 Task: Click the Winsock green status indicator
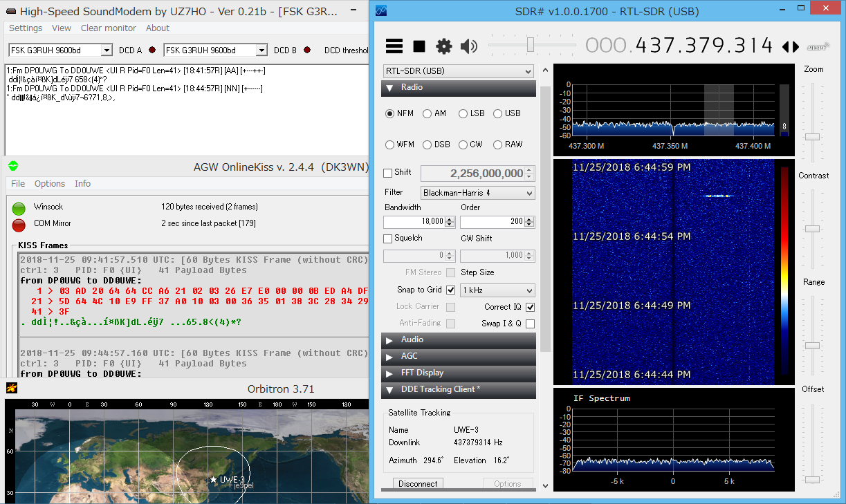coord(19,207)
